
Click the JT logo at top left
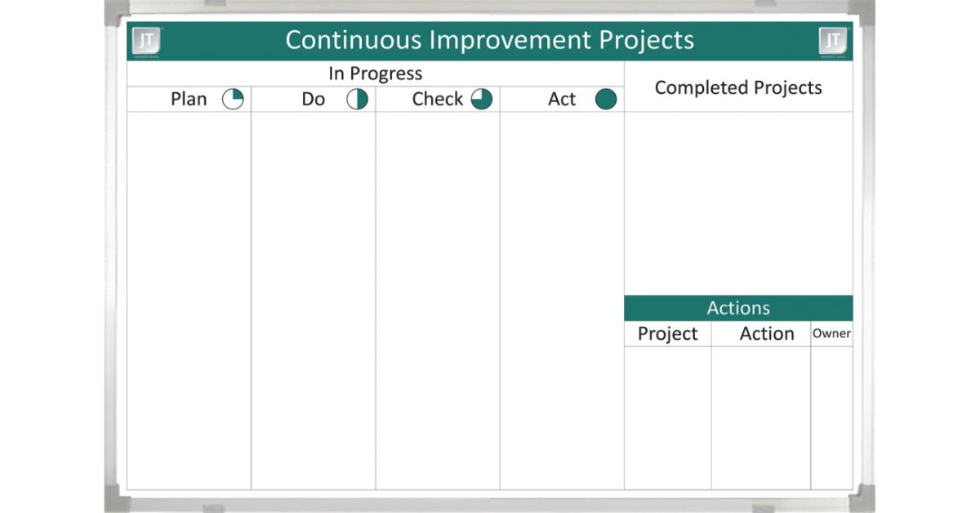[147, 42]
